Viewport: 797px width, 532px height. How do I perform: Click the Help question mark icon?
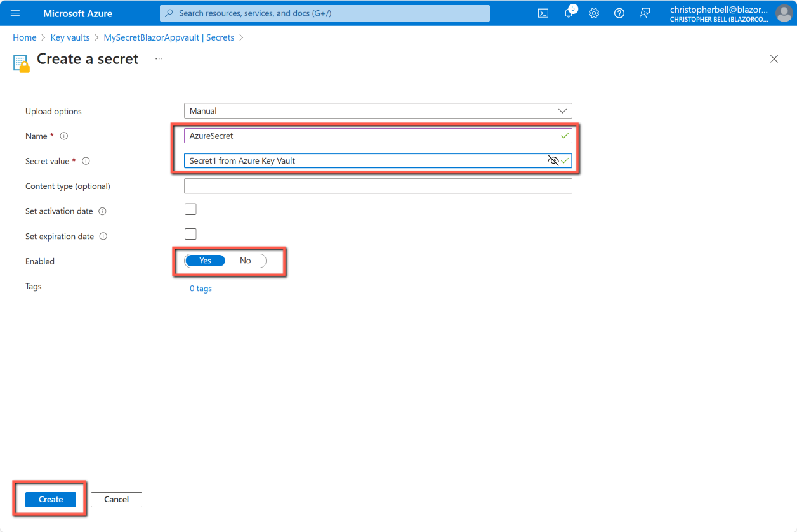[x=619, y=13]
